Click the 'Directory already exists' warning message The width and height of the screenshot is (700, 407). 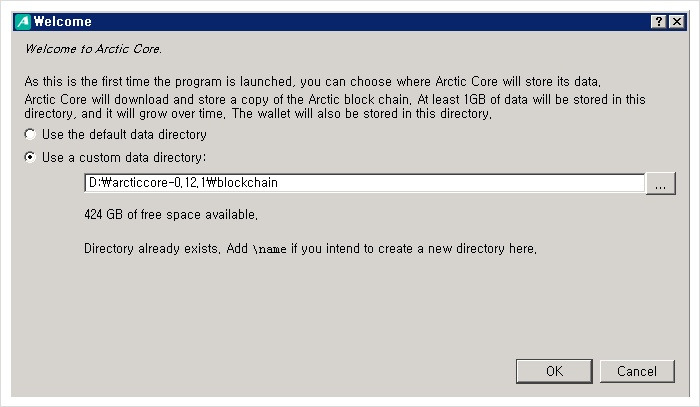click(310, 249)
